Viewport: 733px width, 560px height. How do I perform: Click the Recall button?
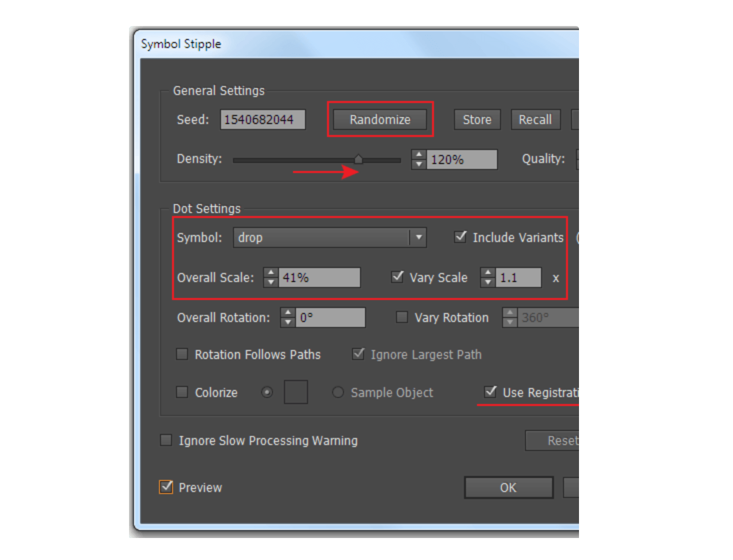coord(535,119)
